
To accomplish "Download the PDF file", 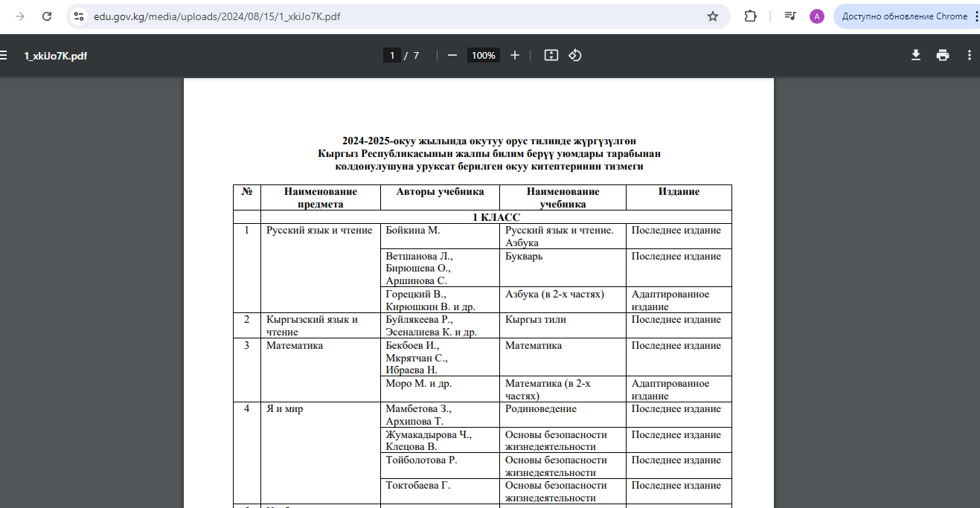I will pyautogui.click(x=916, y=55).
